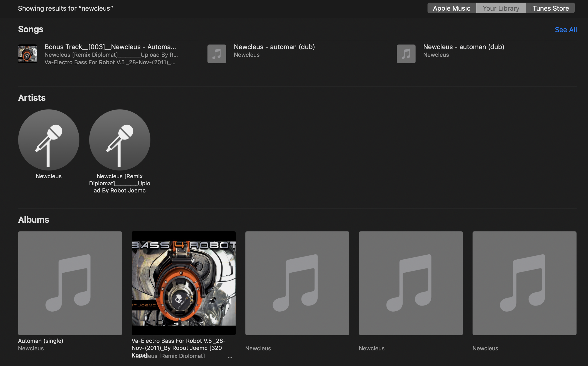Click the Va-Electro Bass album line of the Bonus Track song
Image resolution: width=588 pixels, height=366 pixels.
[x=110, y=62]
